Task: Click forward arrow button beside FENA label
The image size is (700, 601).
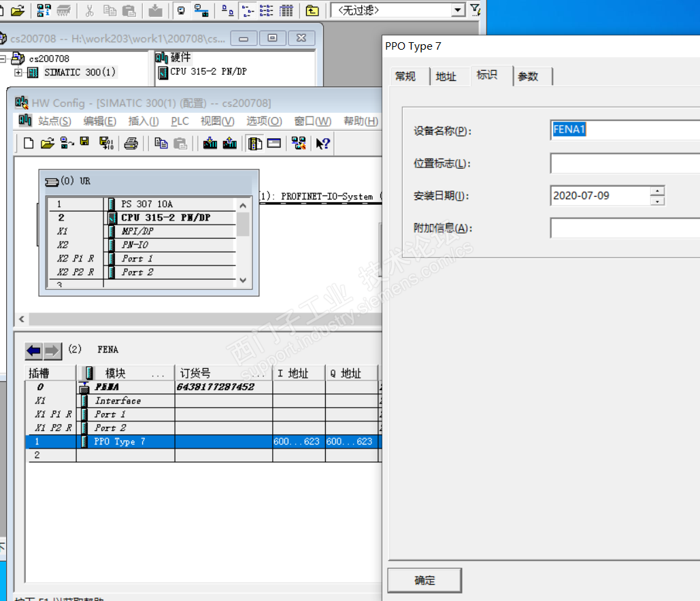Action: point(52,351)
